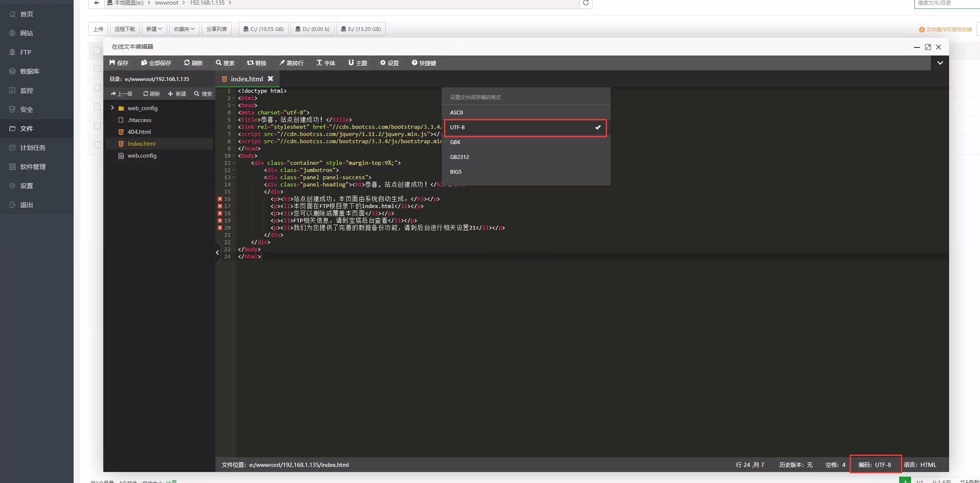Open 安全 in left sidebar
This screenshot has width=980, height=483.
coord(26,109)
